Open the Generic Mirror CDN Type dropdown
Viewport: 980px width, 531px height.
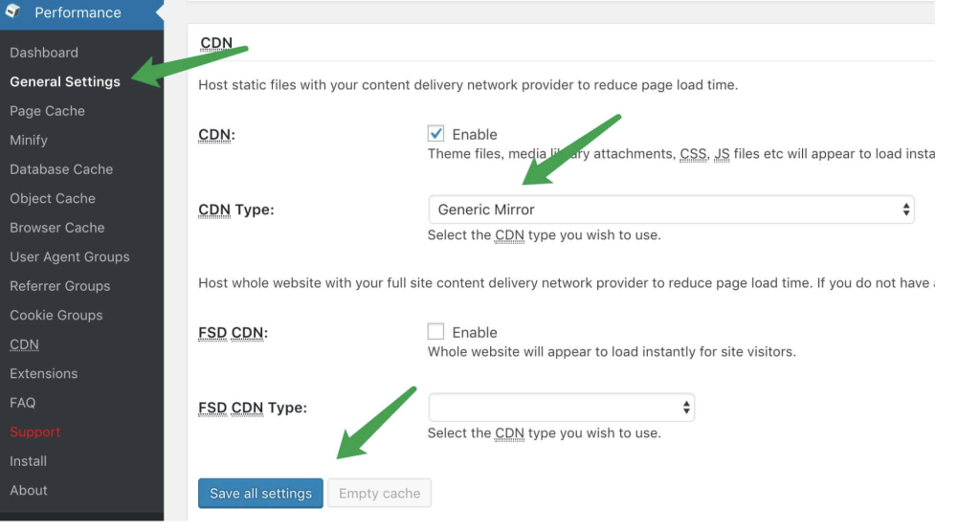click(x=671, y=210)
